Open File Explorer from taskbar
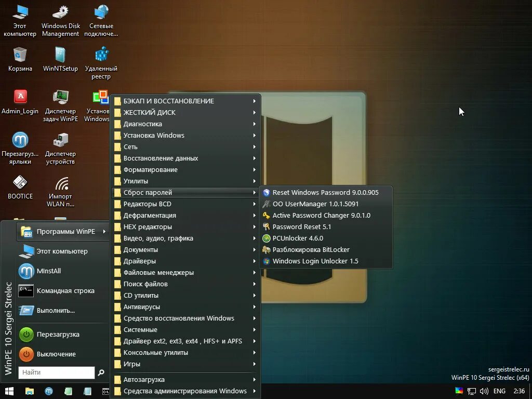 30,392
